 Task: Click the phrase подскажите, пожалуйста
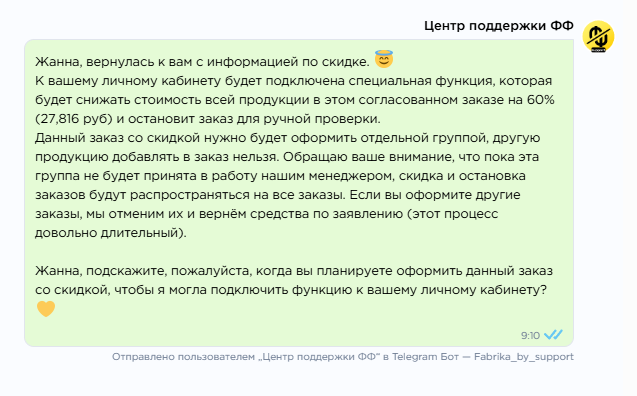tap(168, 271)
